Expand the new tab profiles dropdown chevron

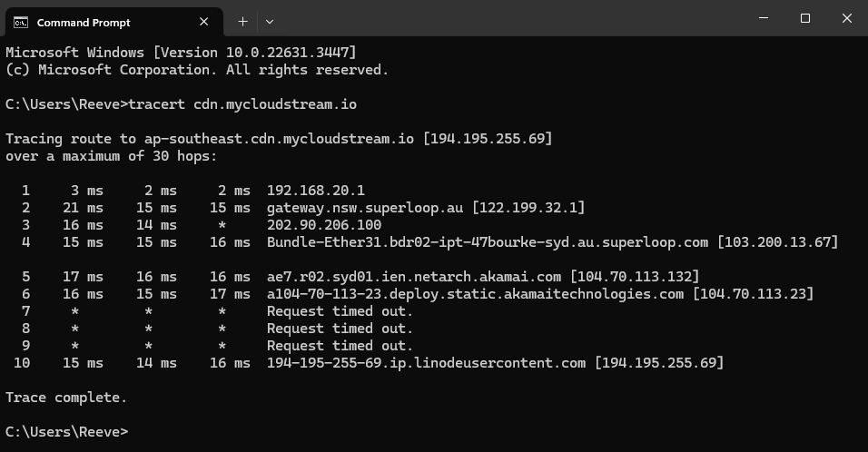pos(270,22)
